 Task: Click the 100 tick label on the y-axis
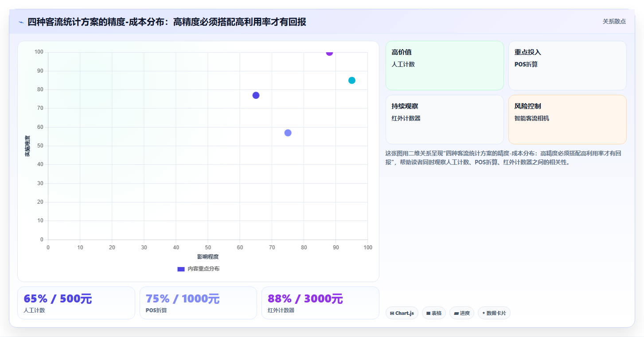[x=39, y=52]
